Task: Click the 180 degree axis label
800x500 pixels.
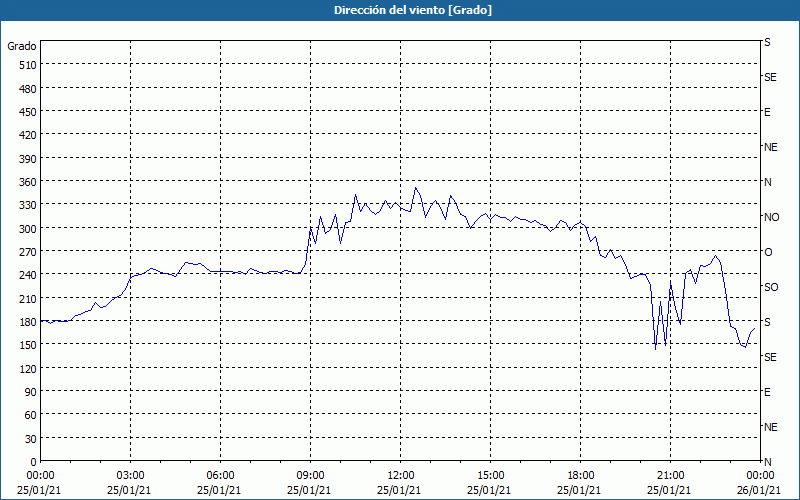Action: (28, 322)
